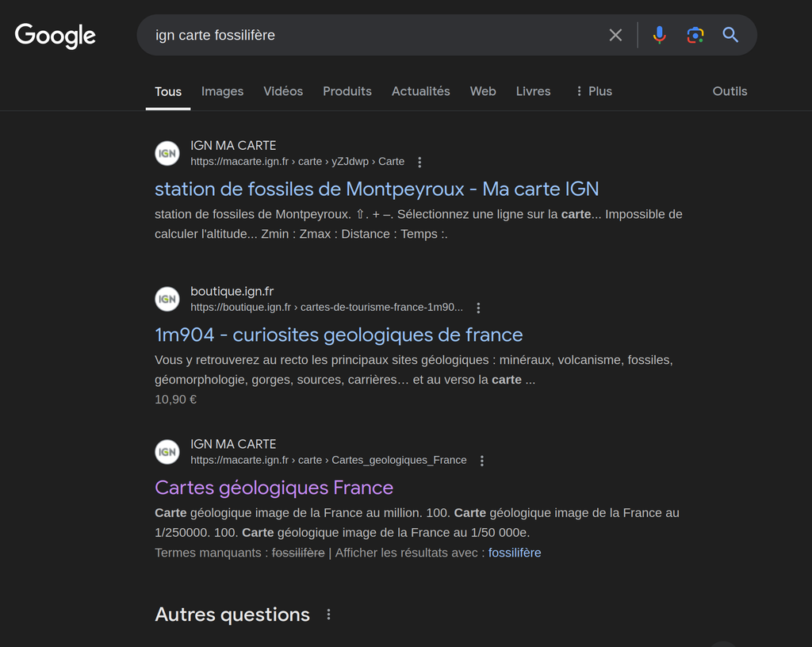Viewport: 812px width, 647px height.
Task: Click IGN favicon of Montpeyroux result
Action: click(167, 153)
